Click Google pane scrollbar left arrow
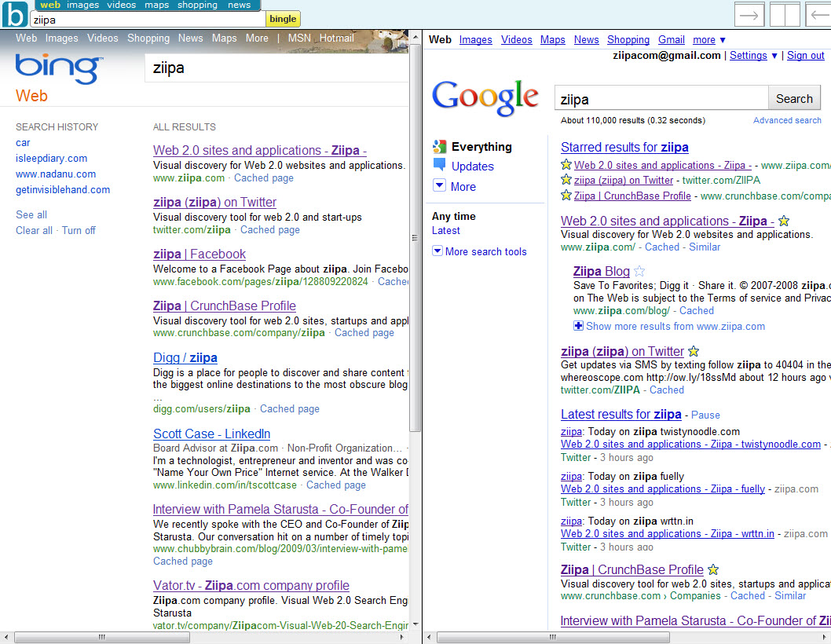Viewport: 831px width, 644px height. (429, 637)
